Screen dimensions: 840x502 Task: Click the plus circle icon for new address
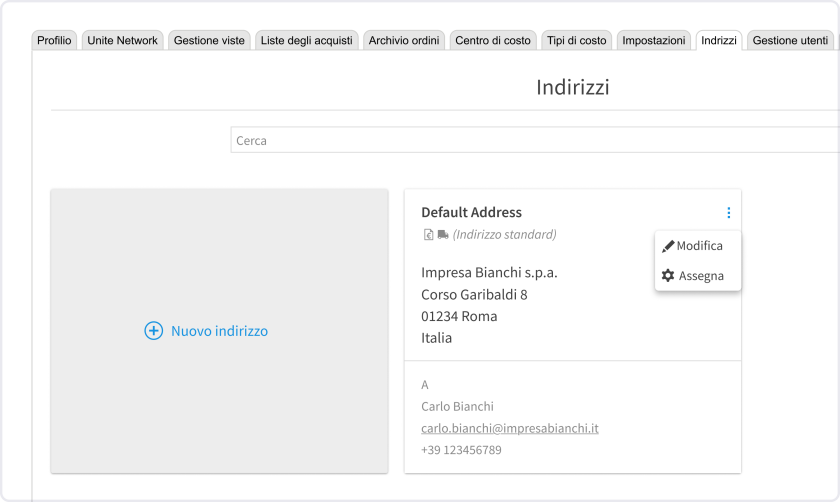153,331
